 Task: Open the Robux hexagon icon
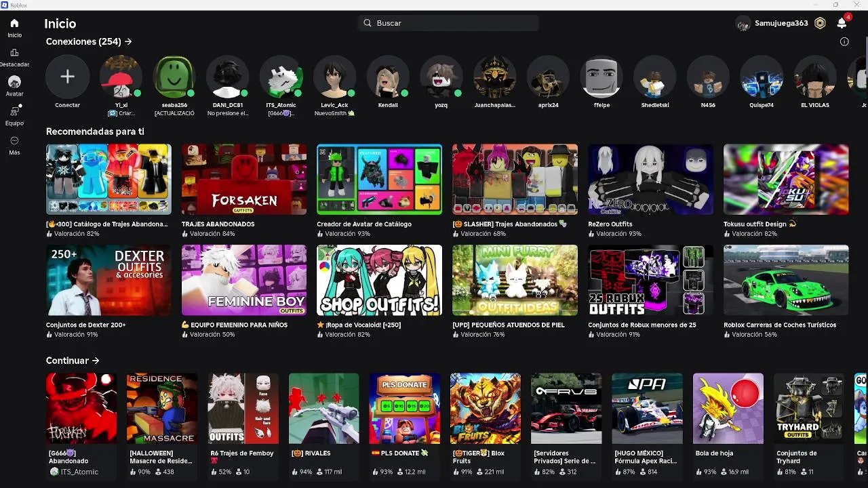(x=820, y=23)
